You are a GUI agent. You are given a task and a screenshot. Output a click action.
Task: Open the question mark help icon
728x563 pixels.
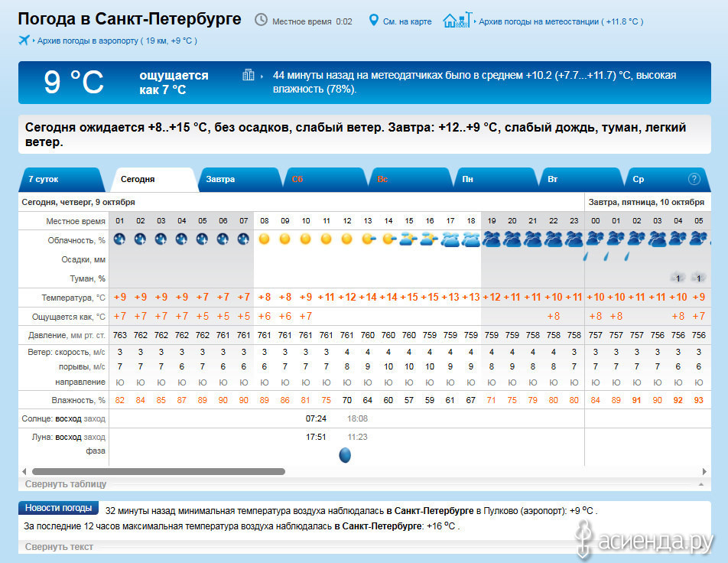click(694, 179)
